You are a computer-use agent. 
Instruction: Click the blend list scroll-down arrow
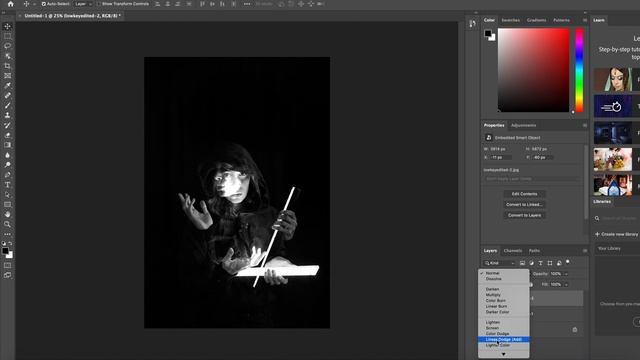point(504,354)
